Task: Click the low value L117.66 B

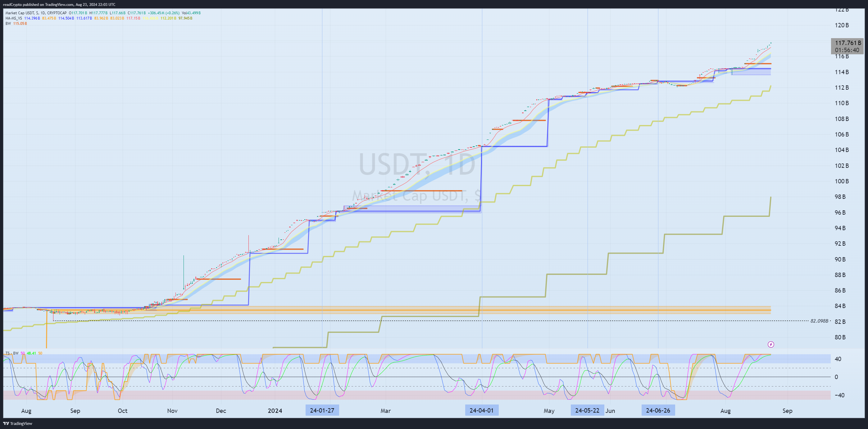Action: (x=118, y=13)
